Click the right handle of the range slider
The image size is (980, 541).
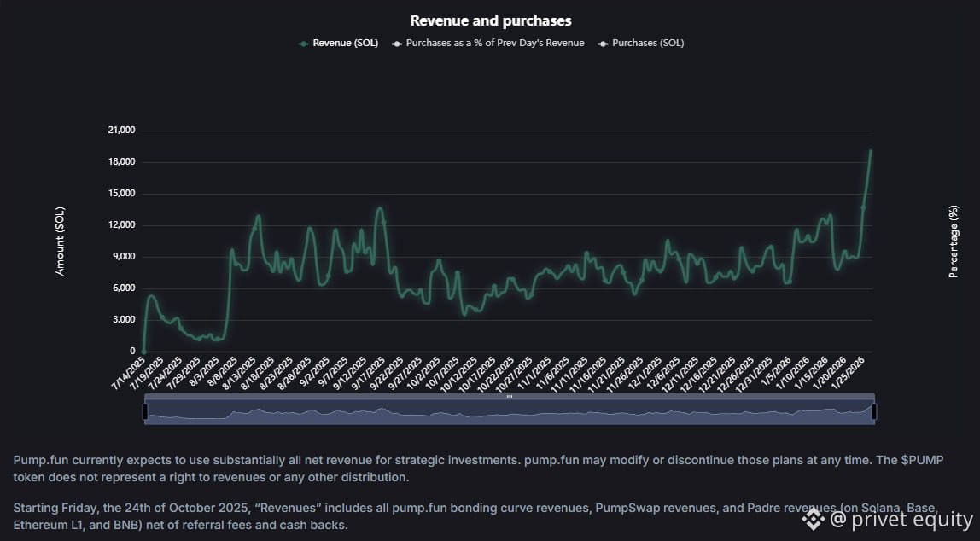pyautogui.click(x=873, y=412)
